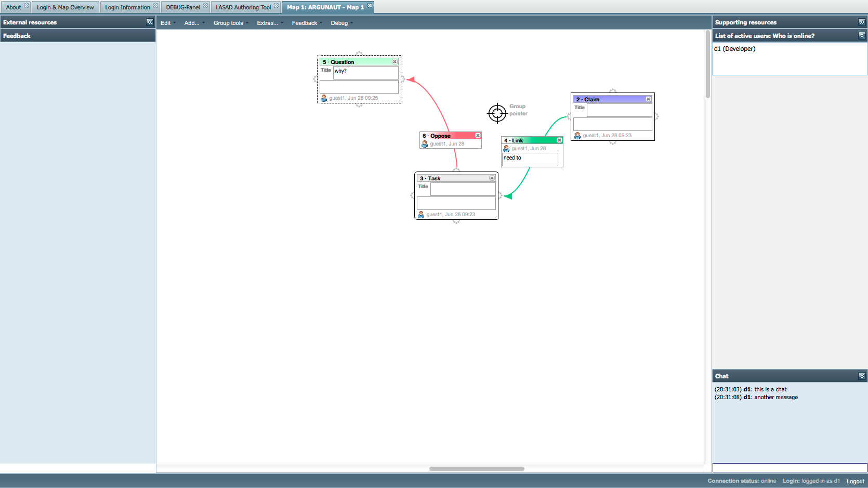Open the Group tools menu
This screenshot has width=868, height=488.
228,22
